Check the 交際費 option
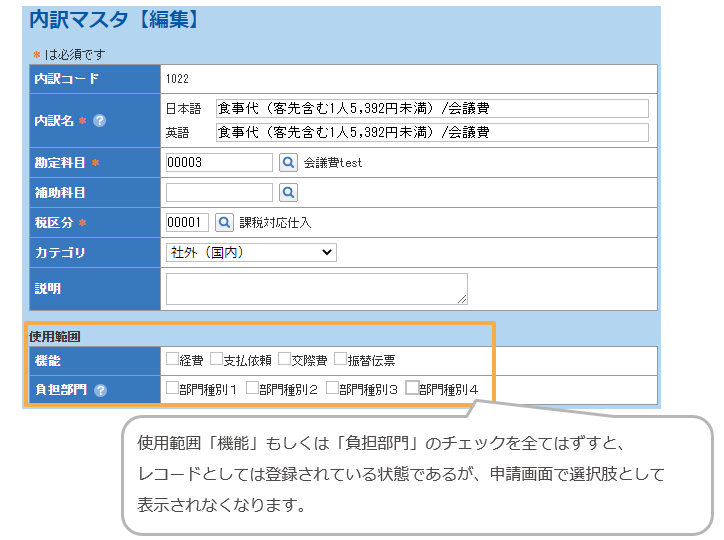This screenshot has width=724, height=540. (284, 359)
